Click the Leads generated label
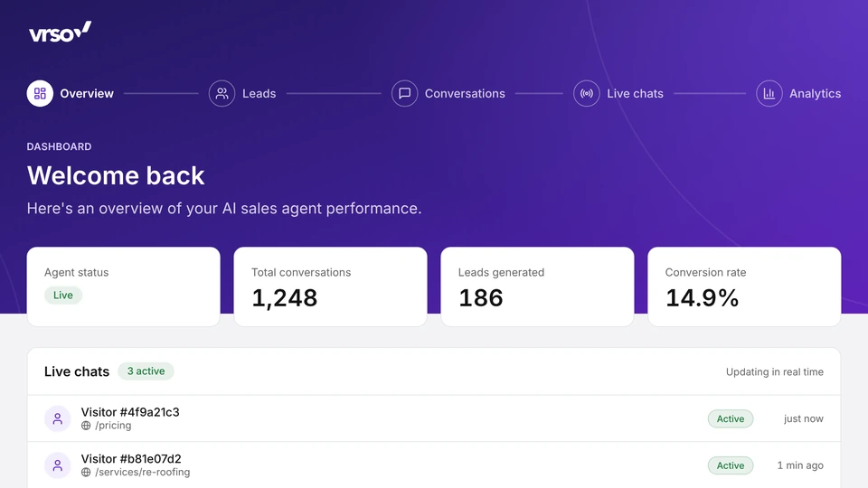Viewport: 868px width, 488px height. click(x=501, y=272)
